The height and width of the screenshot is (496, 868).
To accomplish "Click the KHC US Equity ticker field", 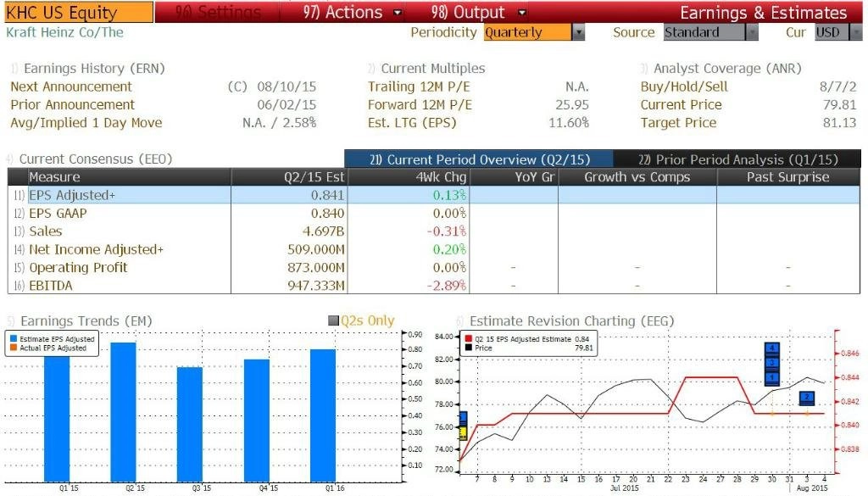I will pyautogui.click(x=77, y=12).
